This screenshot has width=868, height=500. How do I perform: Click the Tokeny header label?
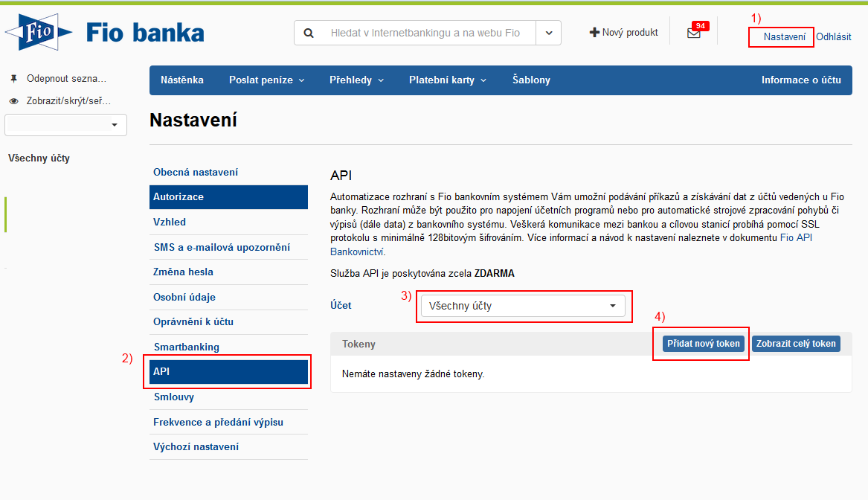point(359,344)
